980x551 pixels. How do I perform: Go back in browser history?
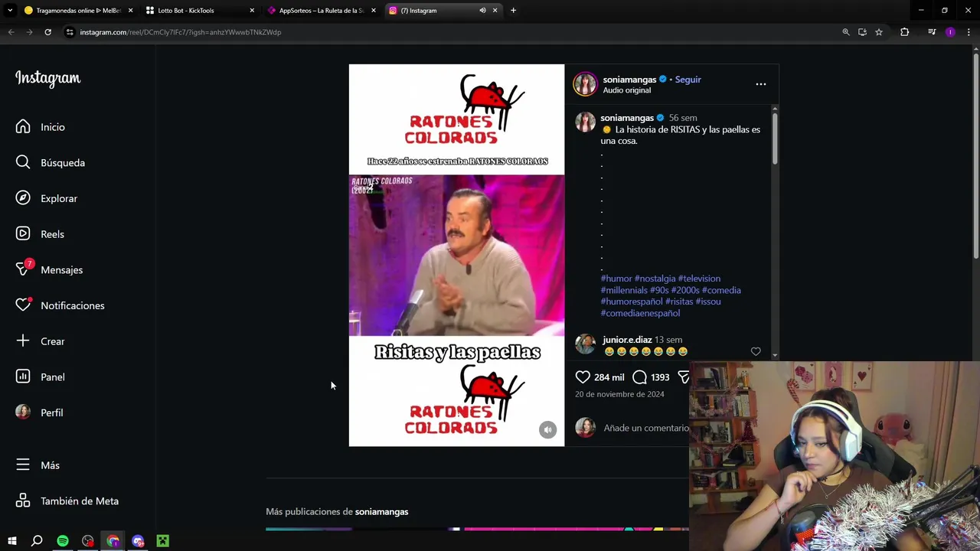(11, 32)
